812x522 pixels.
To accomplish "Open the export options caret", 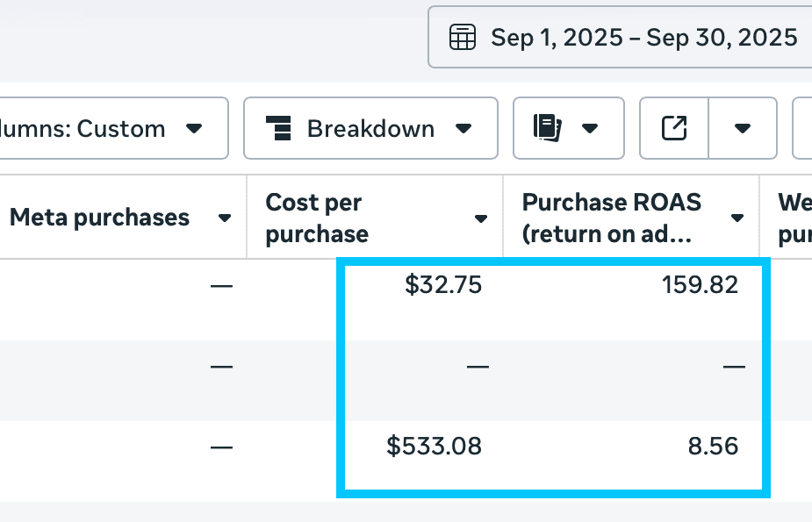I will [x=743, y=129].
